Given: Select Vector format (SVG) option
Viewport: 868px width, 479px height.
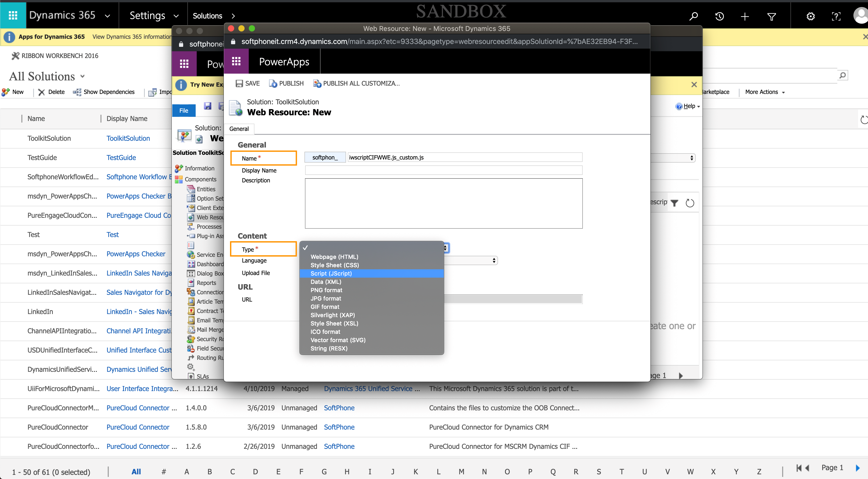Looking at the screenshot, I should tap(372, 340).
